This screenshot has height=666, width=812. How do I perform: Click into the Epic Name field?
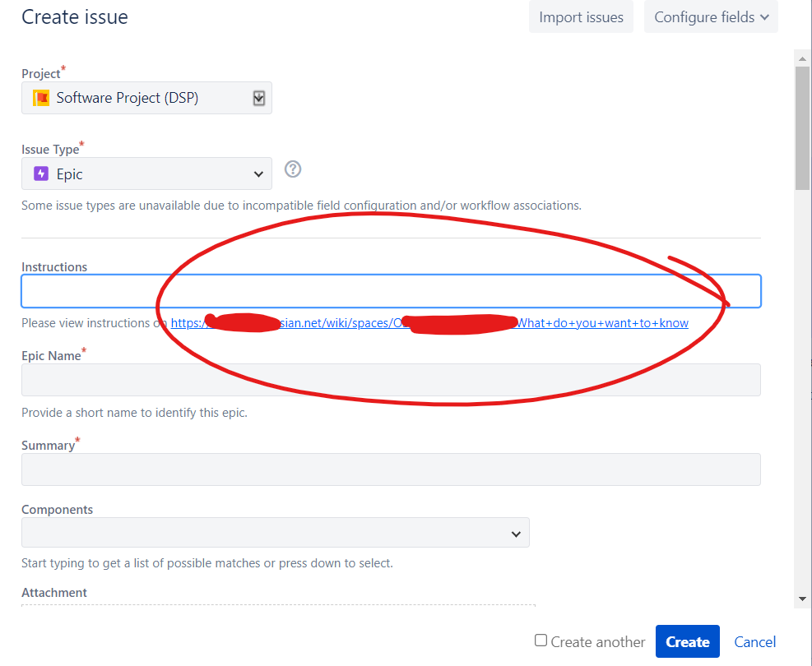click(x=391, y=380)
